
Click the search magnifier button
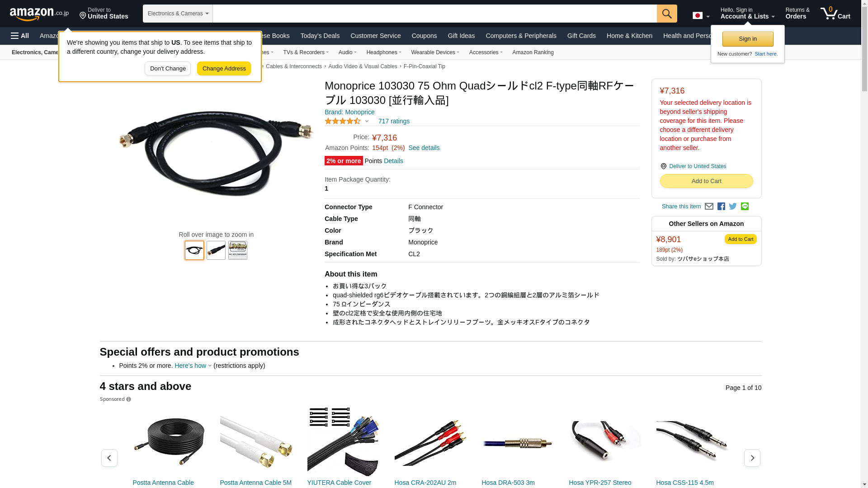[667, 14]
